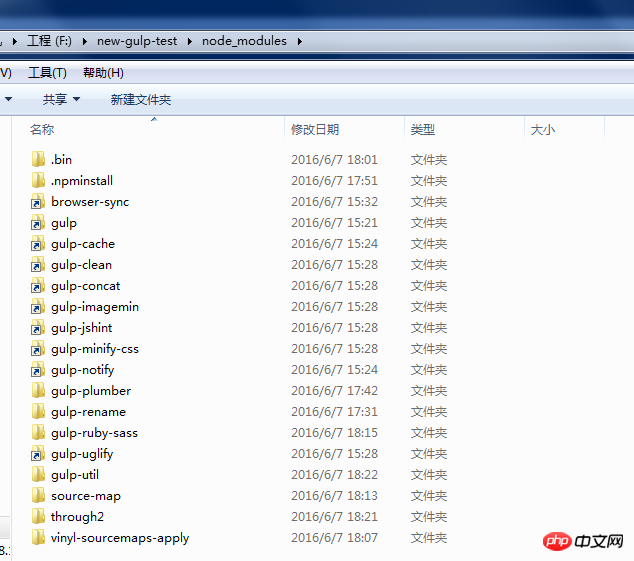This screenshot has height=561, width=634.
Task: Select the gulp-plumber name text
Action: point(91,392)
